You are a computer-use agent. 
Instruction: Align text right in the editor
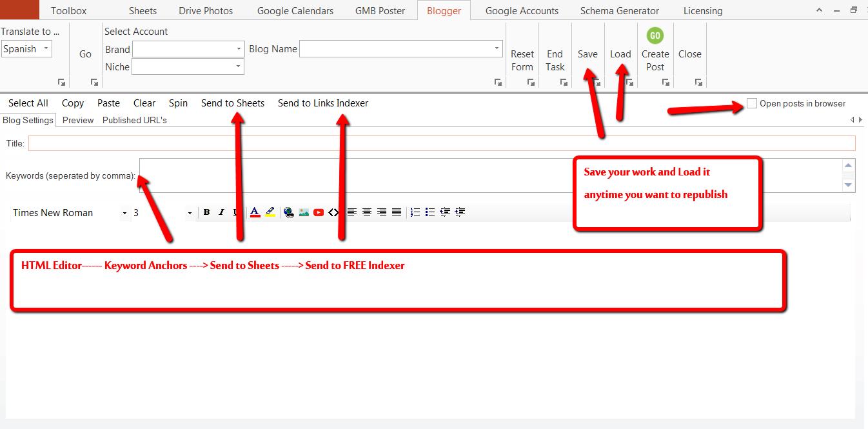point(382,212)
